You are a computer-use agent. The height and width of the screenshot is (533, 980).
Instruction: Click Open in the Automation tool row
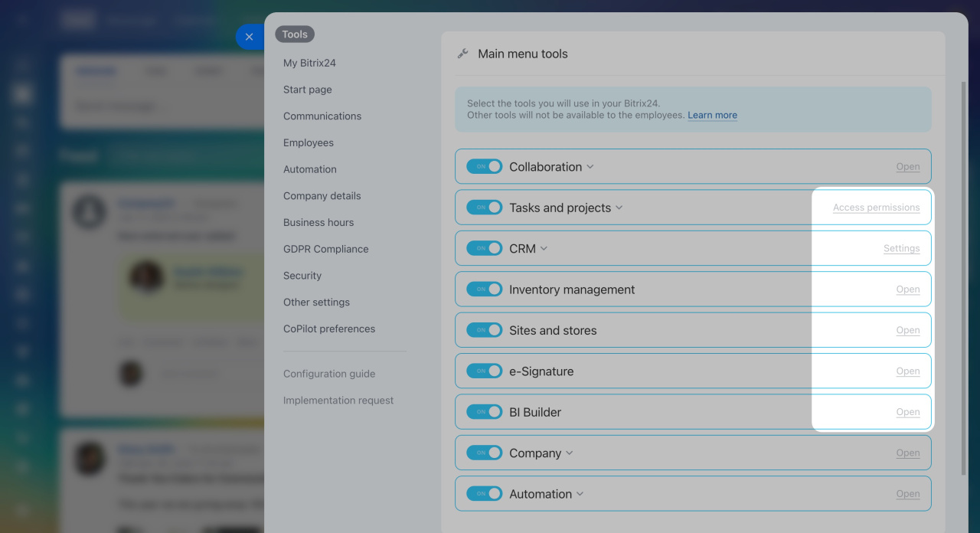click(x=908, y=494)
